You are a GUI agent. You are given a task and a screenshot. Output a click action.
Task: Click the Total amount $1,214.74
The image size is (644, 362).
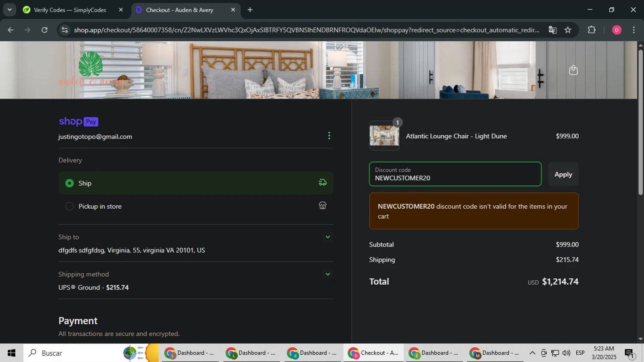tap(560, 282)
